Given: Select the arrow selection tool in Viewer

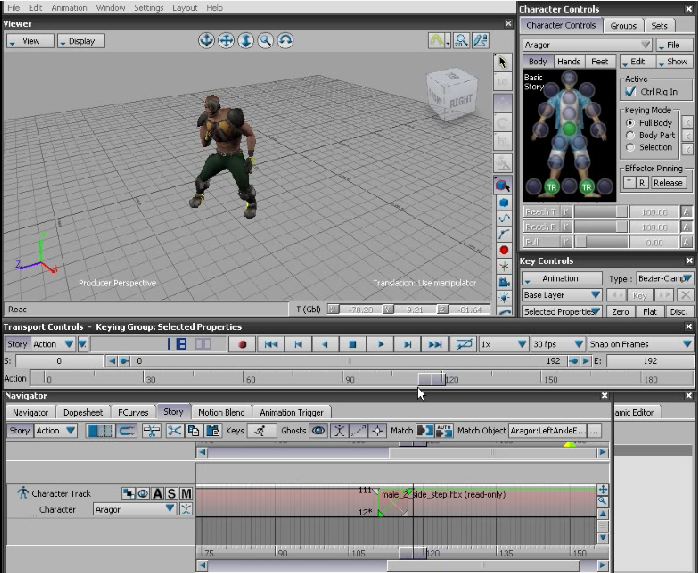Looking at the screenshot, I should (503, 62).
